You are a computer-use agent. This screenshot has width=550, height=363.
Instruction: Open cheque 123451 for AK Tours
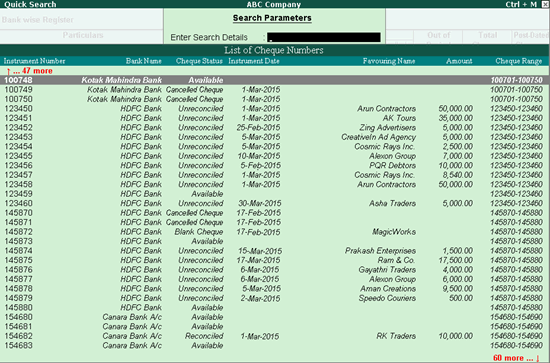(274, 118)
